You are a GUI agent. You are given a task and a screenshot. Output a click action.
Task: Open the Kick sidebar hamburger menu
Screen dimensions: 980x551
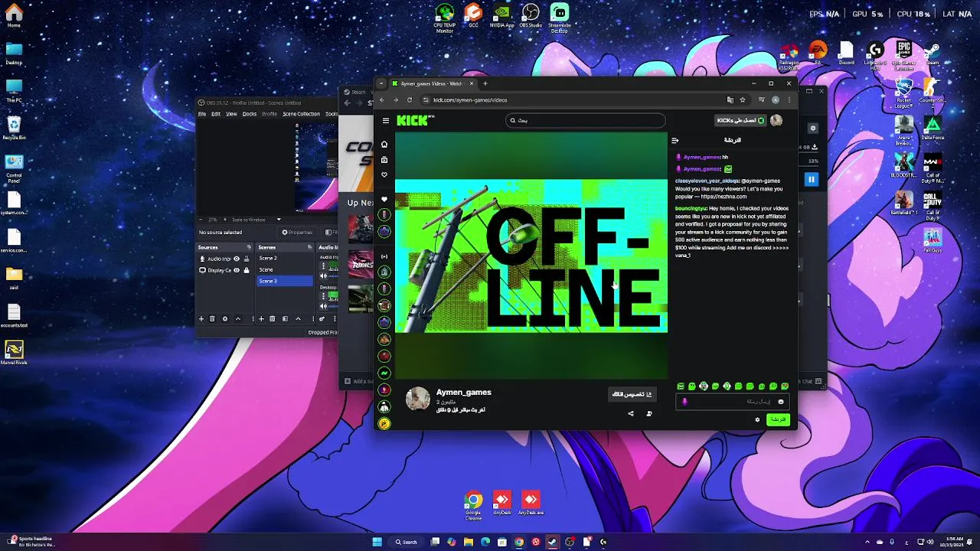(385, 121)
